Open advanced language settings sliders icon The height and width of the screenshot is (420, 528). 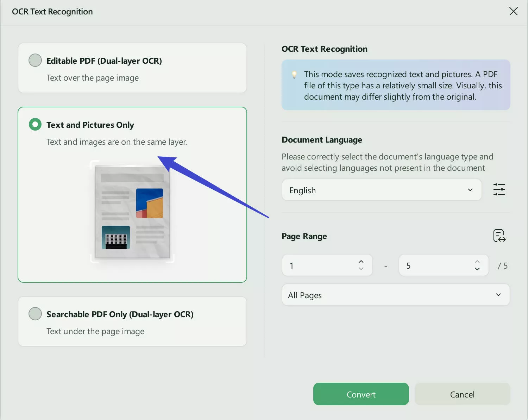click(499, 189)
